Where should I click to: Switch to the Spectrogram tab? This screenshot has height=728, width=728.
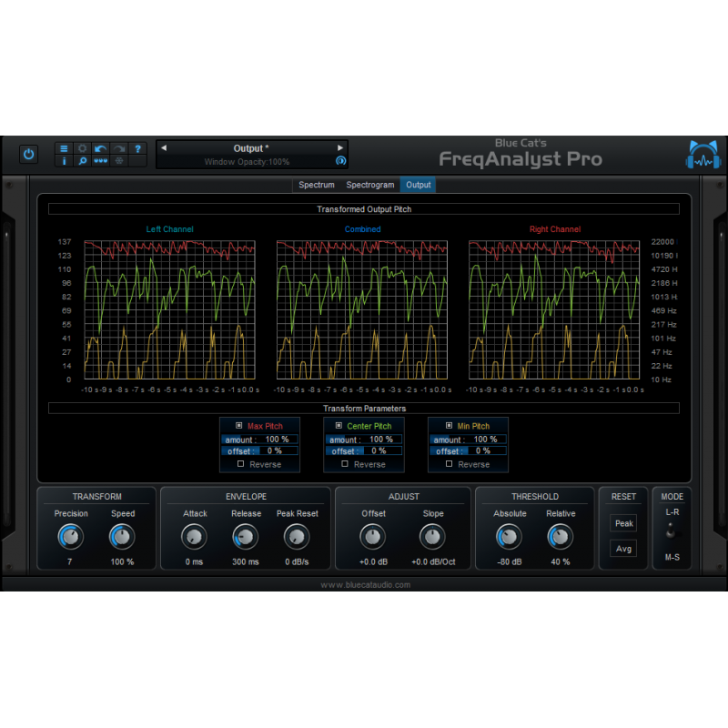369,185
